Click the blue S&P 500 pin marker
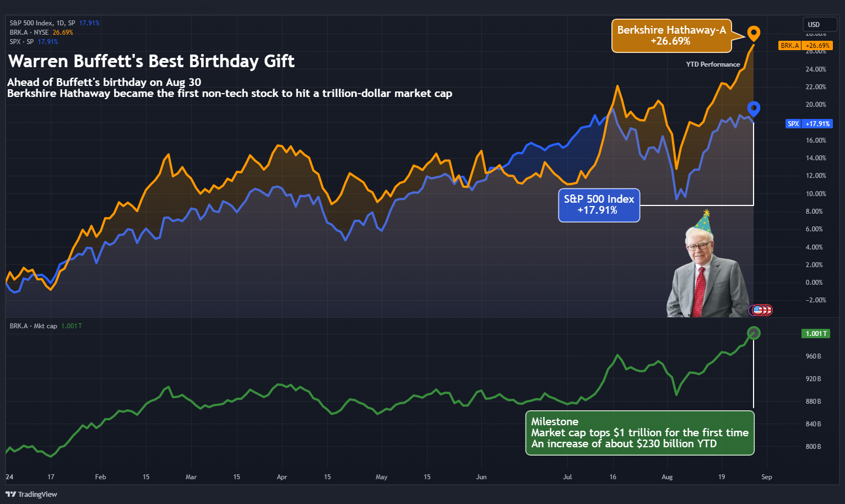845x504 pixels. [x=753, y=108]
